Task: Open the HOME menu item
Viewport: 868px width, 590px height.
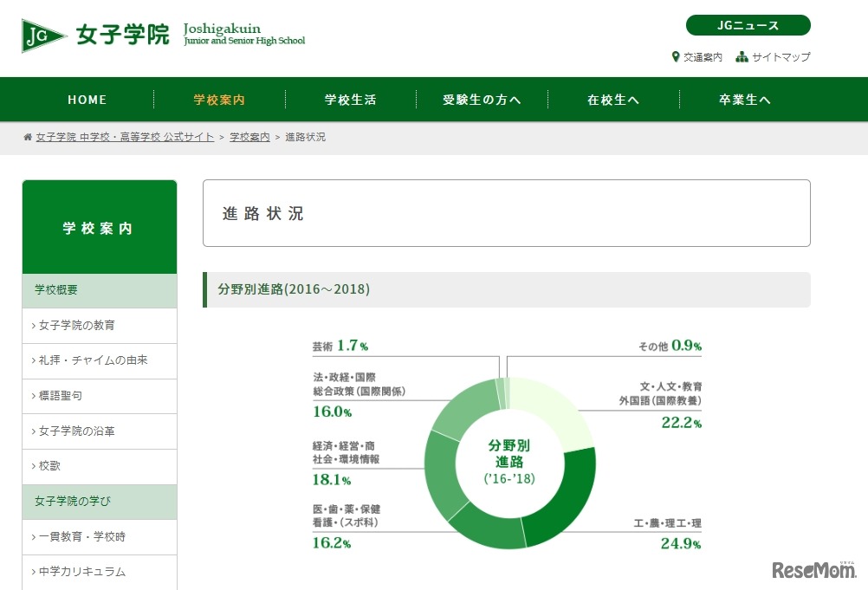Action: [x=87, y=100]
